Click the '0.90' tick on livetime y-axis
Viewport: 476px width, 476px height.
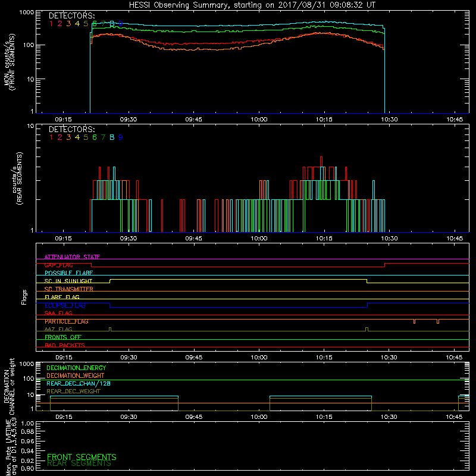[x=27, y=468]
